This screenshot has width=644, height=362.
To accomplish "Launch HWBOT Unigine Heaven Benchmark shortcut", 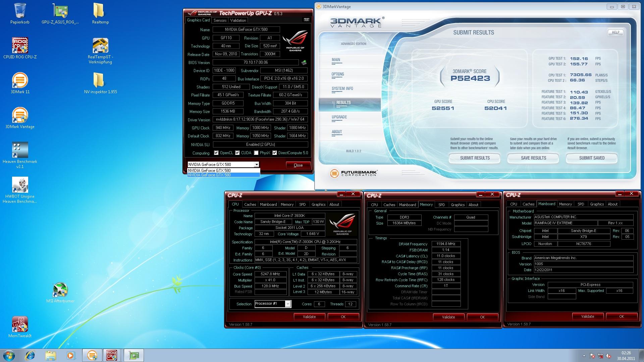I will (20, 190).
